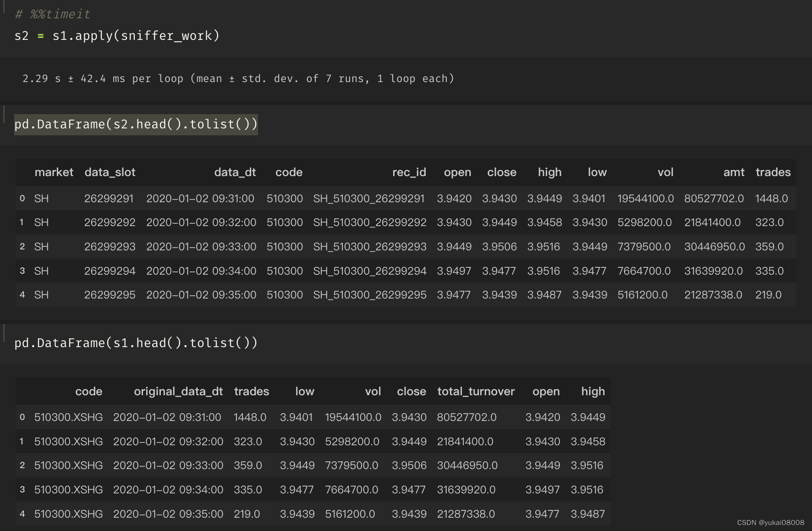This screenshot has height=531, width=812.
Task: Click the 'rec_id' column header
Action: point(409,172)
